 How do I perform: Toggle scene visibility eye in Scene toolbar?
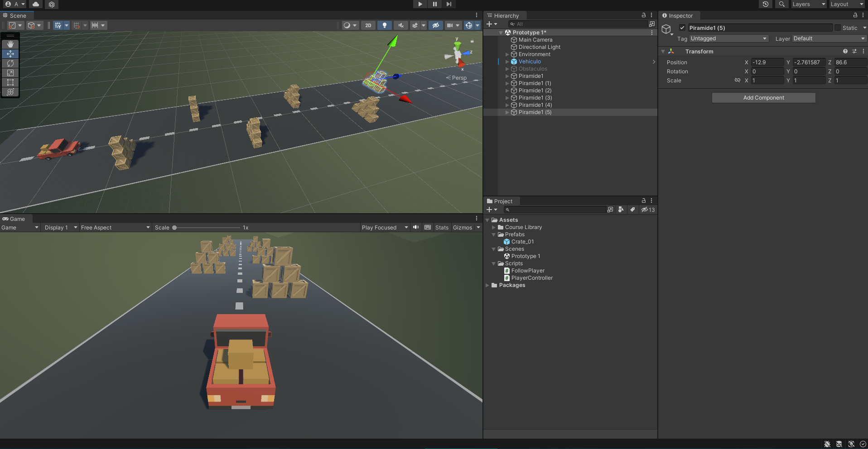click(x=436, y=25)
